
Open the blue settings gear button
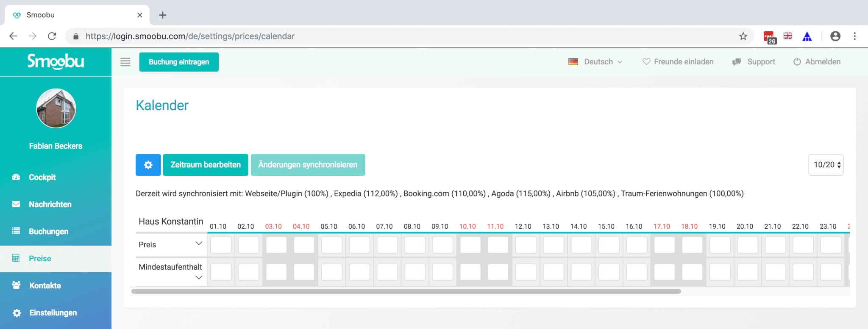[148, 165]
